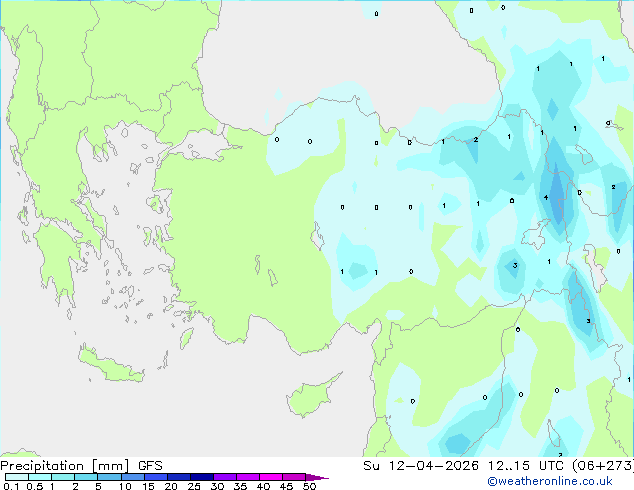This screenshot has height=490, width=634.
Task: Click the precipitation value '4' on the map
Action: click(x=546, y=197)
